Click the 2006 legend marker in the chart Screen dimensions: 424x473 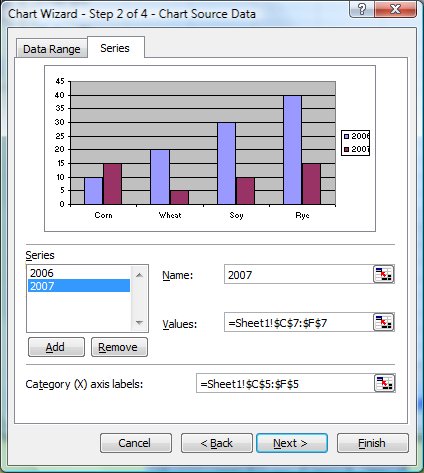[x=346, y=136]
